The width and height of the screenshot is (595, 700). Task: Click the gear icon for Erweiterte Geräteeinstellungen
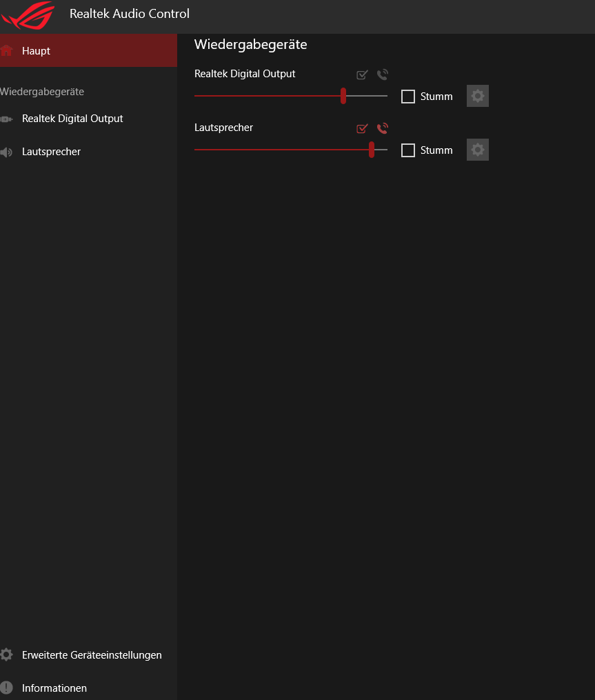tap(6, 654)
